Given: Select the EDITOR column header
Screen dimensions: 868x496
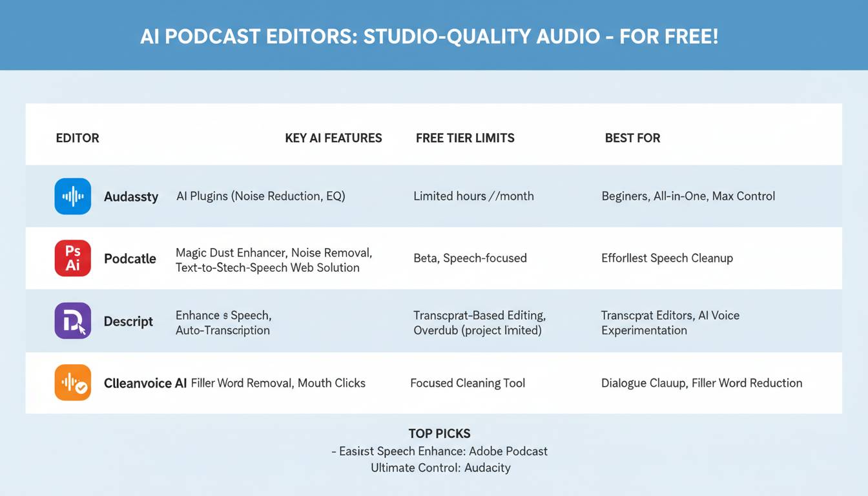Looking at the screenshot, I should (x=77, y=138).
